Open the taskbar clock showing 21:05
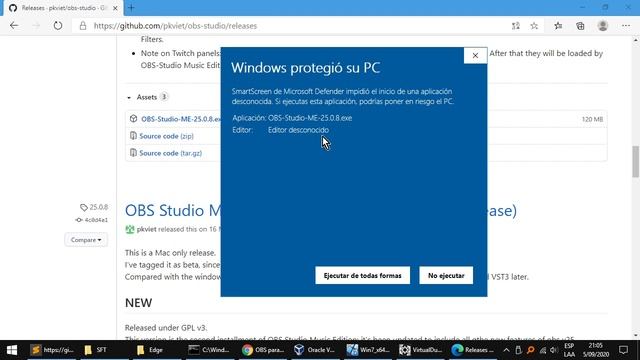The width and height of the screenshot is (640, 360). 596,350
